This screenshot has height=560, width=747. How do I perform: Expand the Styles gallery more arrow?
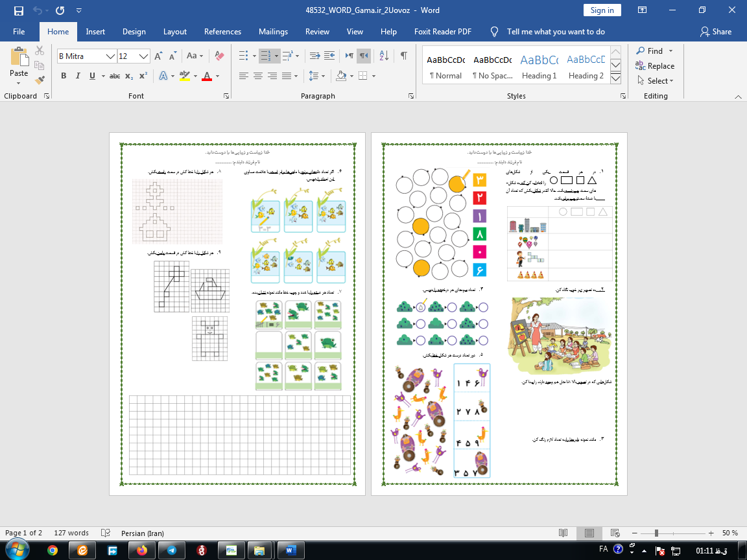616,79
